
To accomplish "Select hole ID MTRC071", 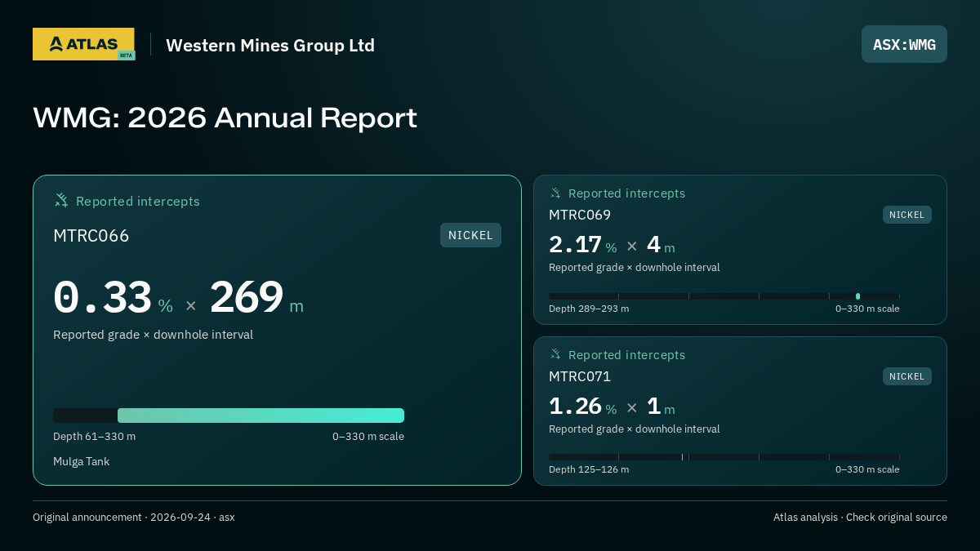I will click(580, 376).
